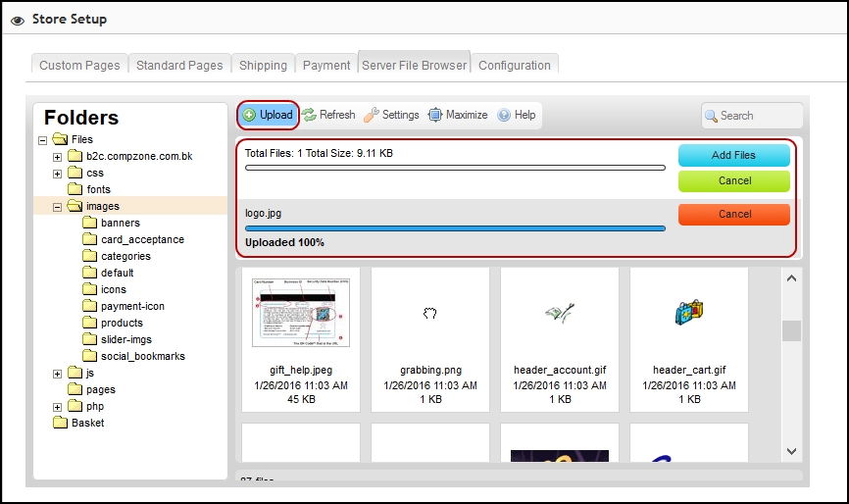This screenshot has height=504, width=849.
Task: Open Settings wrench tool
Action: [391, 115]
